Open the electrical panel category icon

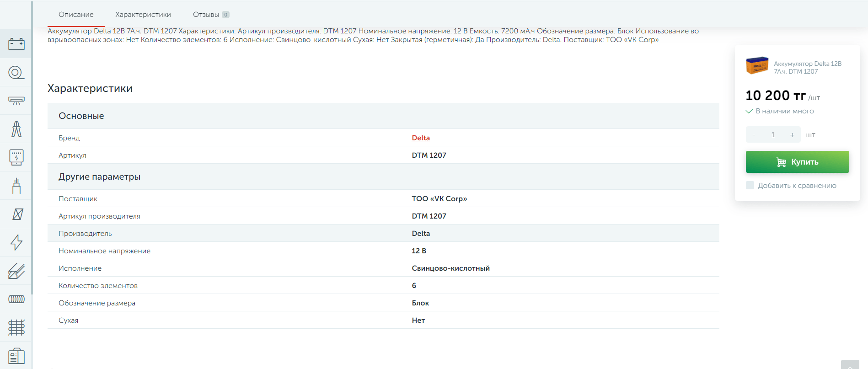tap(16, 157)
